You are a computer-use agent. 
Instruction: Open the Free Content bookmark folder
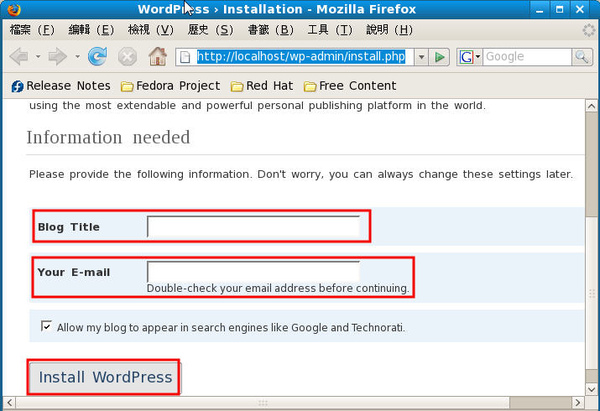pos(350,86)
